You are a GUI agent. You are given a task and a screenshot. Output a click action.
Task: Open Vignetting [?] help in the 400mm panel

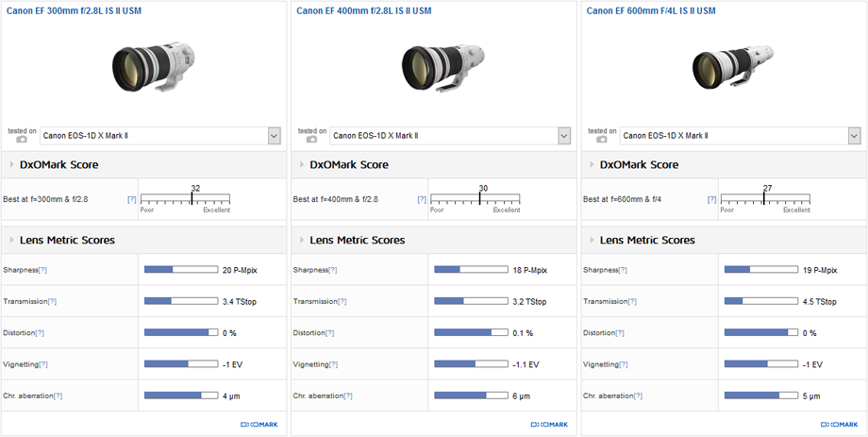(x=333, y=365)
